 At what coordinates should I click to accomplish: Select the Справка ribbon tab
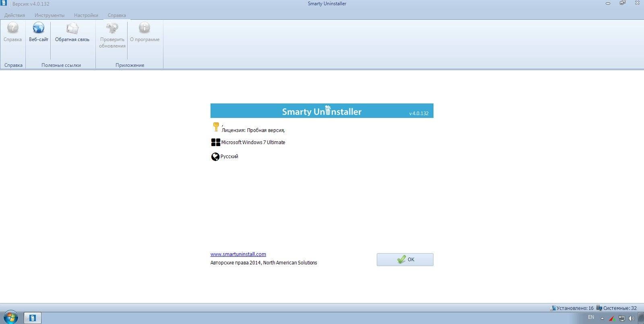click(x=117, y=15)
